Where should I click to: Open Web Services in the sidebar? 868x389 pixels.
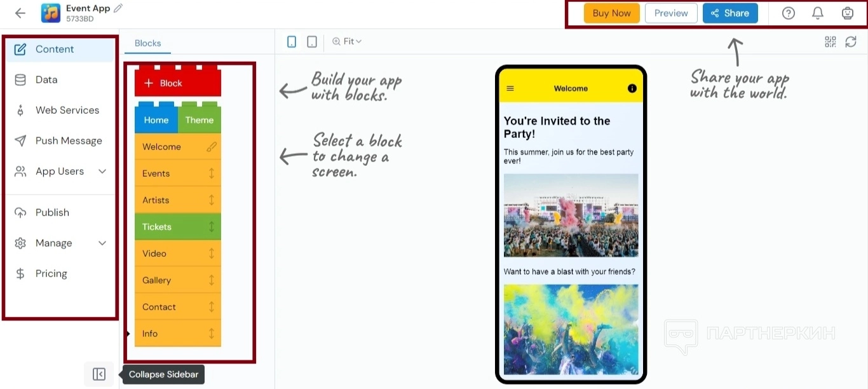[60, 110]
